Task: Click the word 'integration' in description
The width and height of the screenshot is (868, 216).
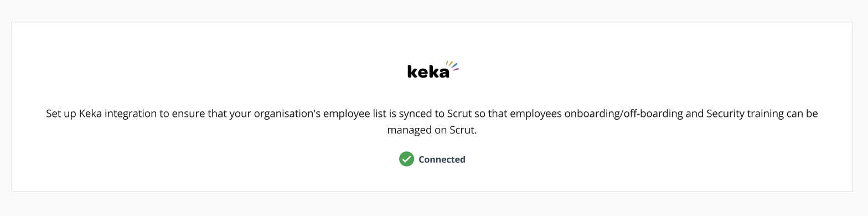Action: 130,114
